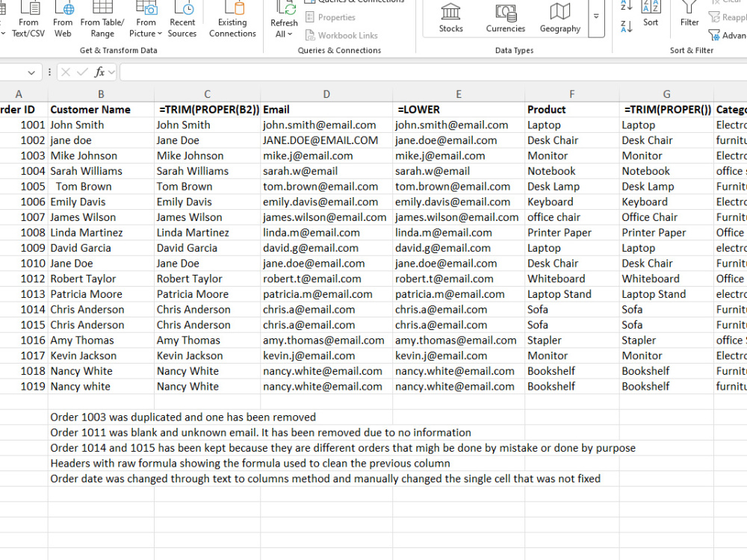Image resolution: width=747 pixels, height=560 pixels.
Task: Select column D header
Action: click(326, 94)
